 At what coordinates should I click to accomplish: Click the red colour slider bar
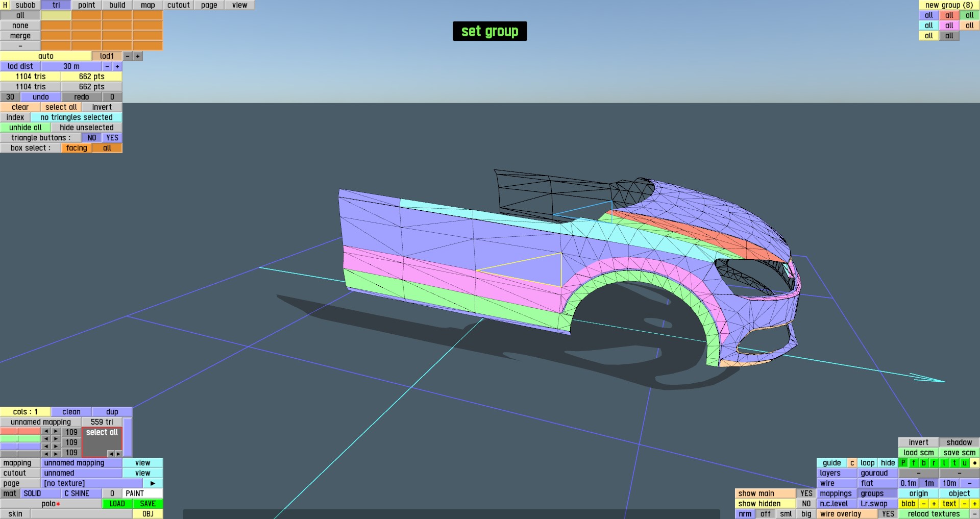tap(20, 432)
